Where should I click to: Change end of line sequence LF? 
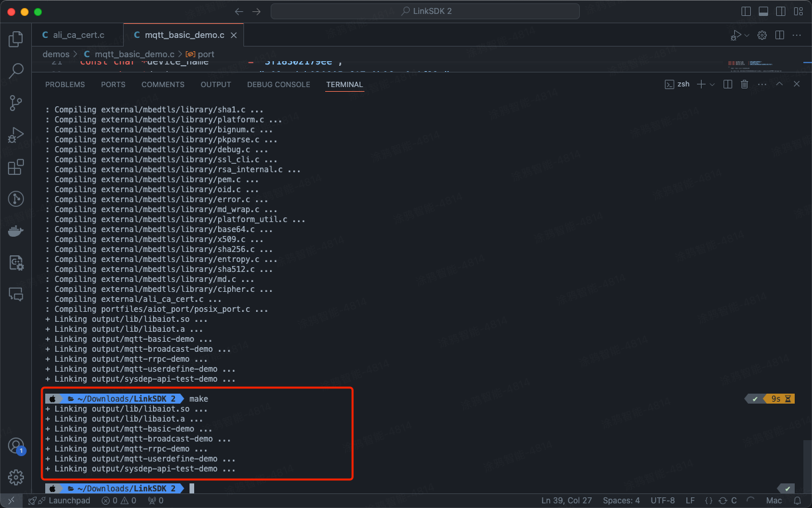click(x=690, y=501)
